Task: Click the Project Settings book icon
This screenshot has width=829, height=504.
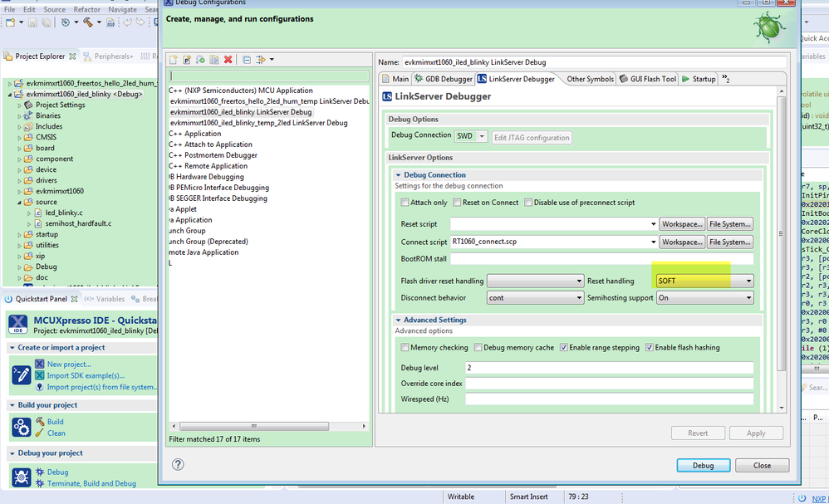Action: [x=28, y=105]
